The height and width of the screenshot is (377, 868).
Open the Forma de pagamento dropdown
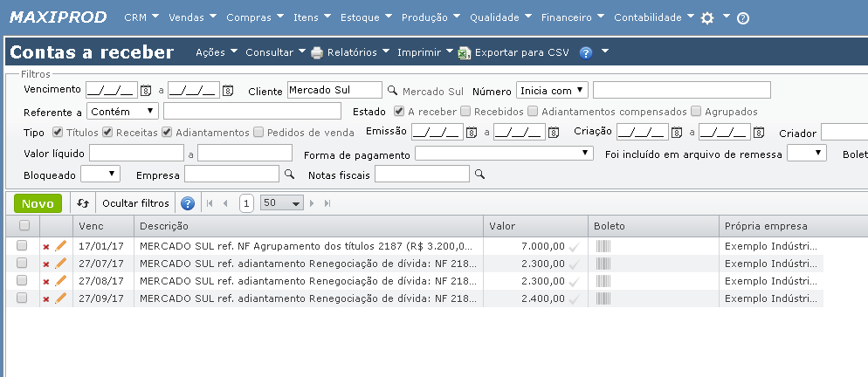(505, 154)
